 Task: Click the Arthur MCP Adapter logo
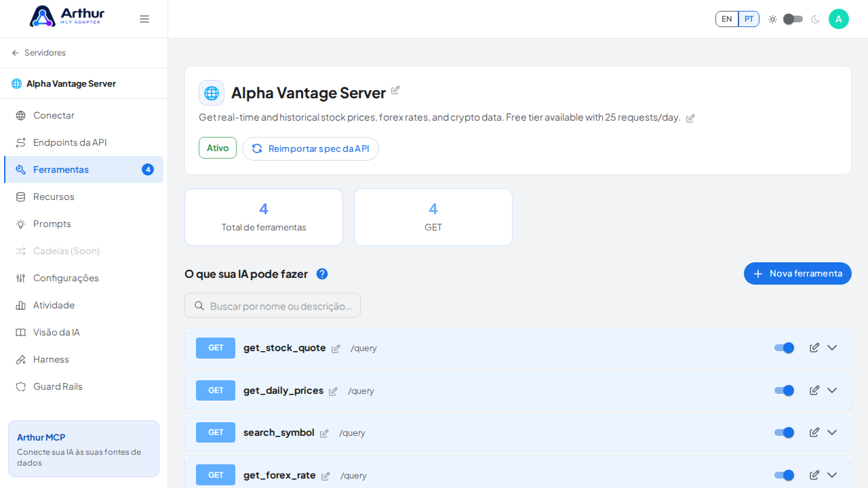click(66, 16)
